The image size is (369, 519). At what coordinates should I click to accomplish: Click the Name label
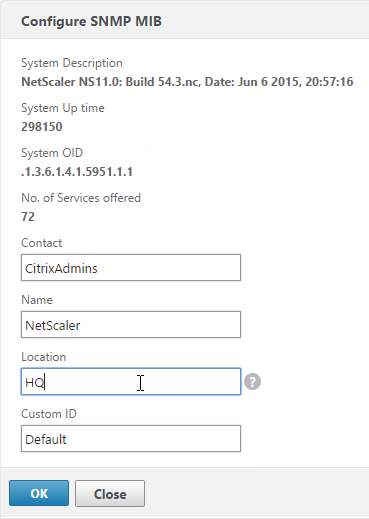point(37,300)
